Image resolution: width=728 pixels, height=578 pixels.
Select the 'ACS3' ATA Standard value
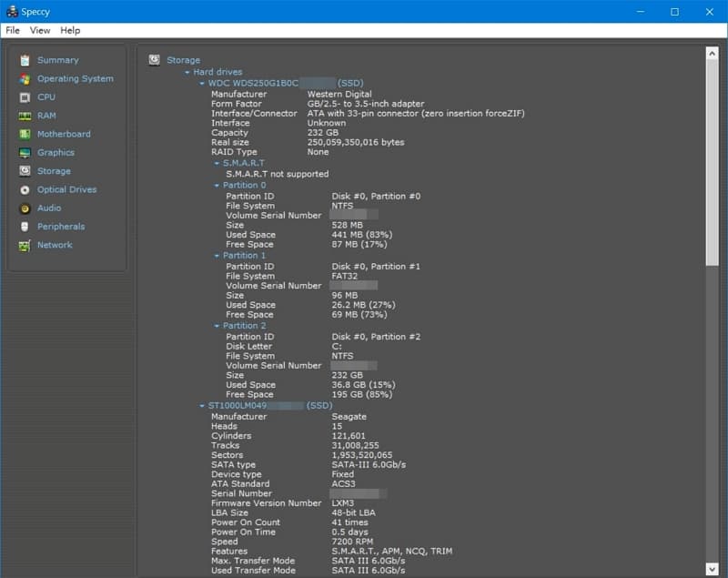click(344, 483)
